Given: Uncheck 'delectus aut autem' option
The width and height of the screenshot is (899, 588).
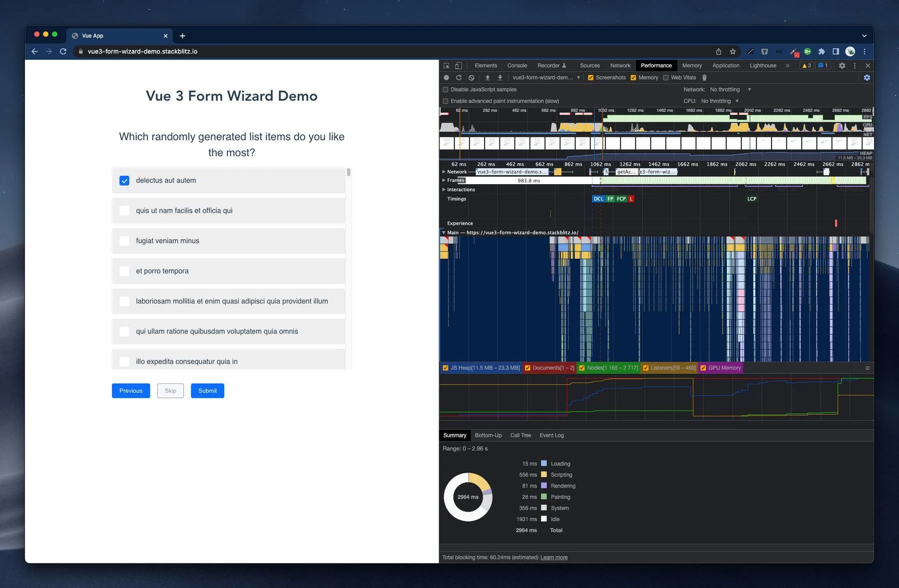Looking at the screenshot, I should (124, 181).
